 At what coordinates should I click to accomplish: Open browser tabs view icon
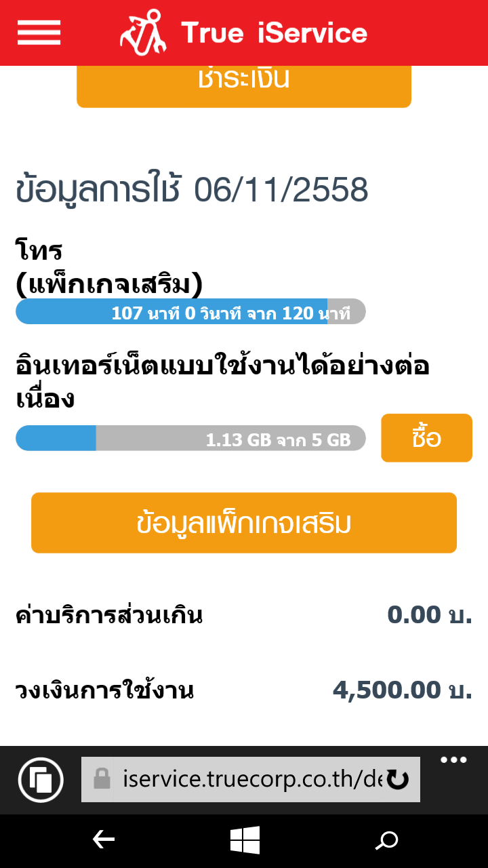41,780
